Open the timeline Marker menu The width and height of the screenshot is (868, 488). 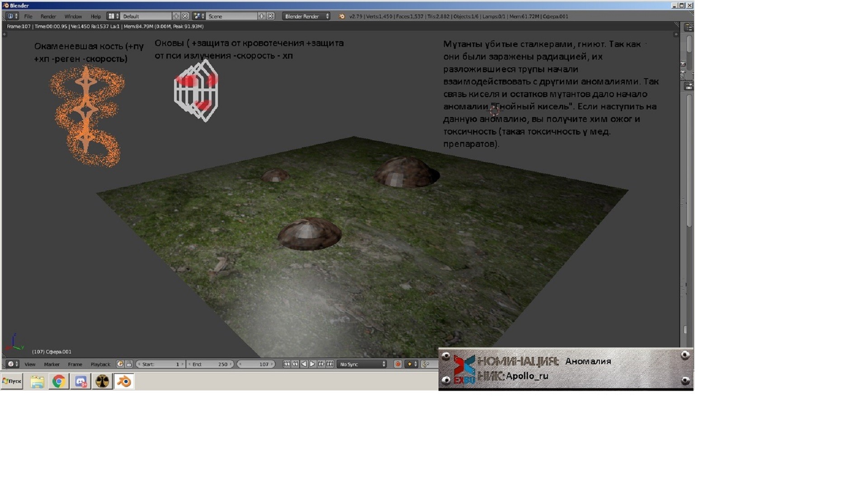(52, 364)
